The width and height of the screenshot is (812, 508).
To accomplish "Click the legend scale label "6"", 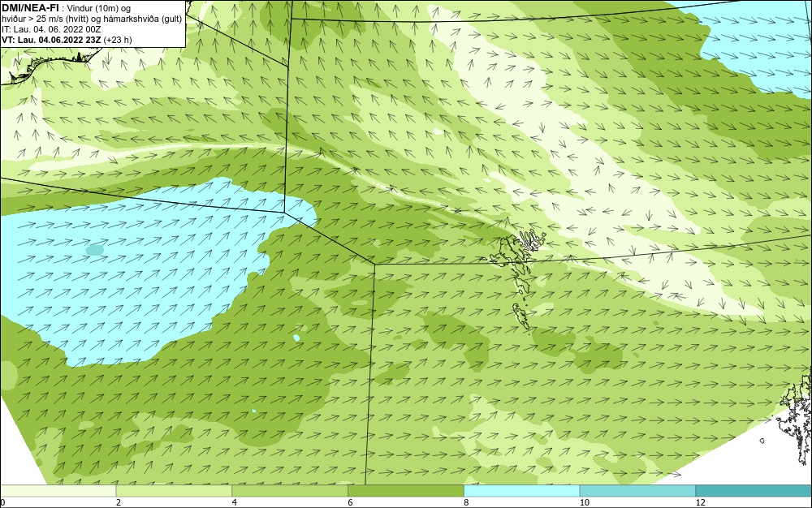I will coord(351,502).
